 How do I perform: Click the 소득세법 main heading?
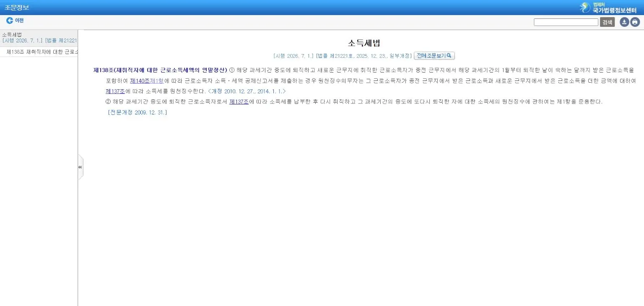click(x=364, y=43)
